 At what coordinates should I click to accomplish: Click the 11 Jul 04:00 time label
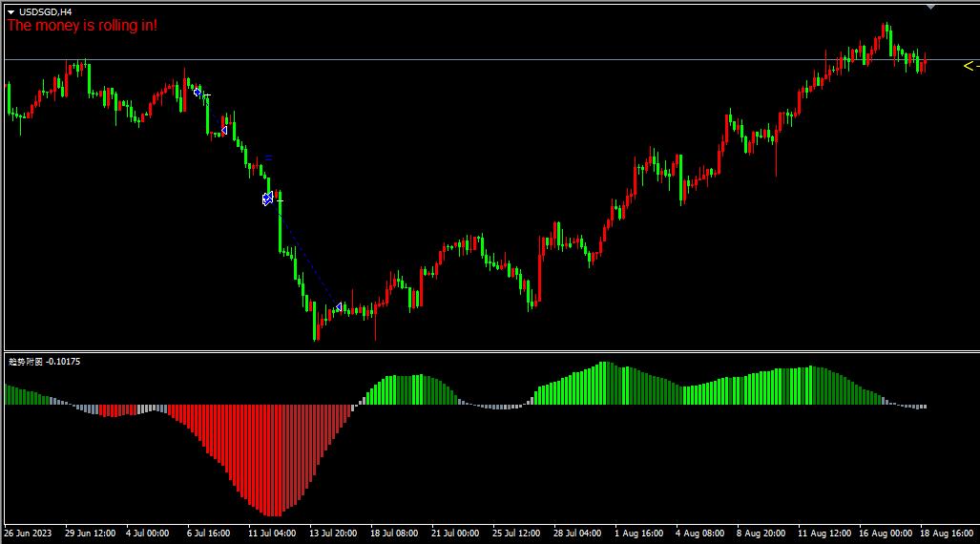(272, 534)
